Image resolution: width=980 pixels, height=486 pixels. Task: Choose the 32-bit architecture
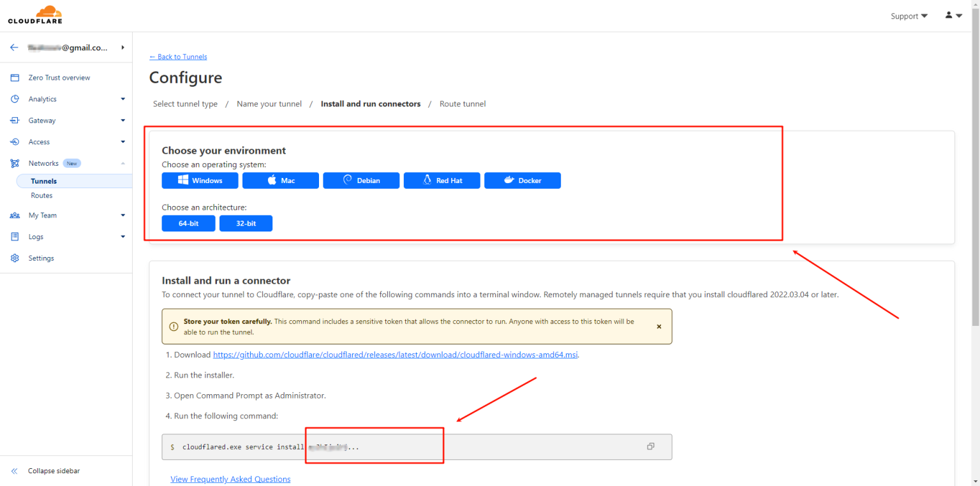(246, 223)
